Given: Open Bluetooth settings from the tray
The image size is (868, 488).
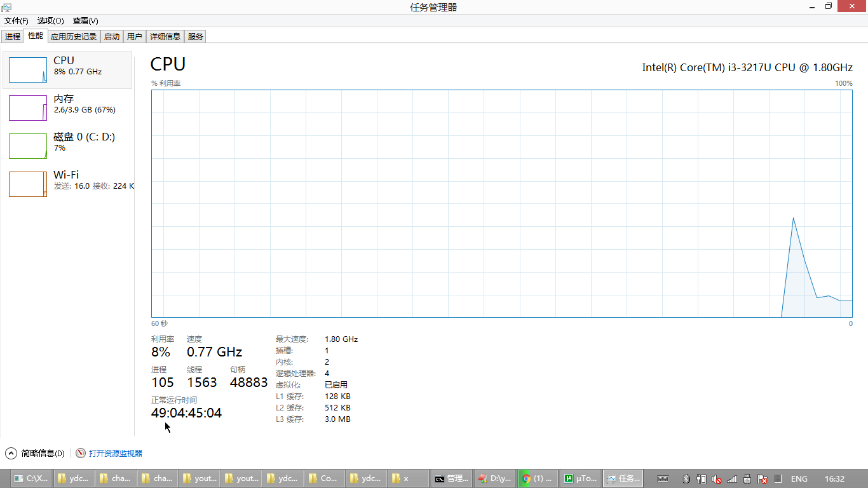Looking at the screenshot, I should [x=686, y=478].
